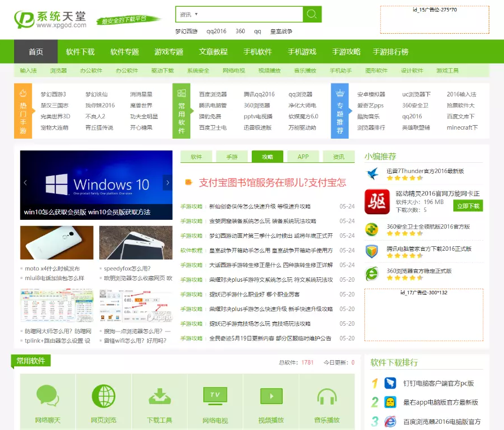Click the 百度浏览器 ranking icon
Image resolution: width=504 pixels, height=430 pixels.
(x=390, y=422)
